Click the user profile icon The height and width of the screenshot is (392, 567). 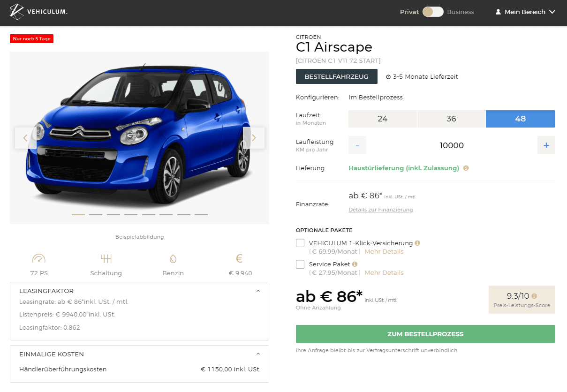[498, 12]
